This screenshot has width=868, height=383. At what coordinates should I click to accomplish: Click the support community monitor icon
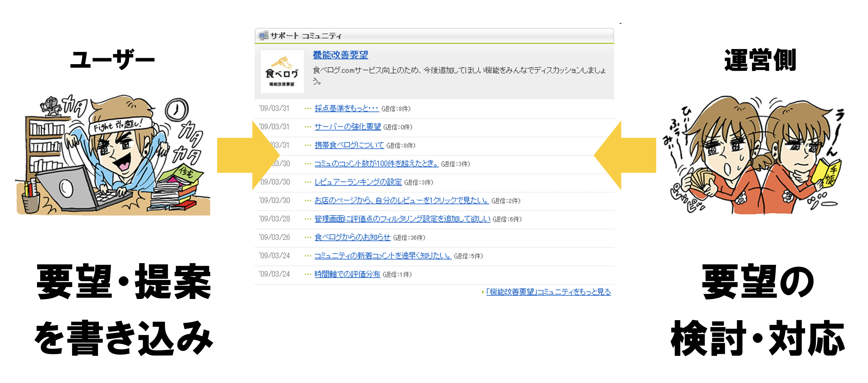pos(263,35)
